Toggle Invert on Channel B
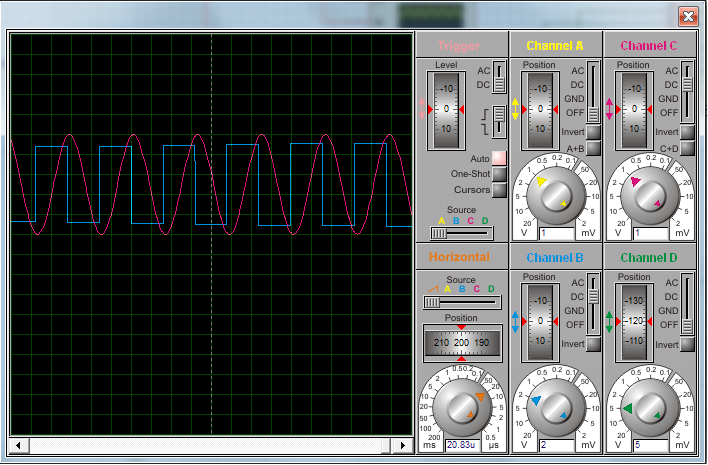Screen dimensions: 708x465 [x=594, y=344]
